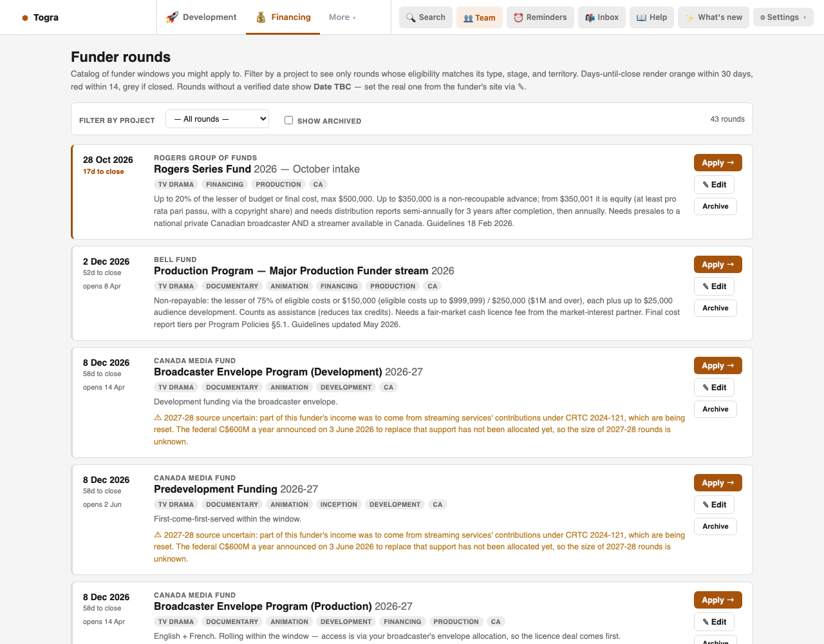
Task: Edit the Bell Fund Production Program
Action: [x=715, y=287]
